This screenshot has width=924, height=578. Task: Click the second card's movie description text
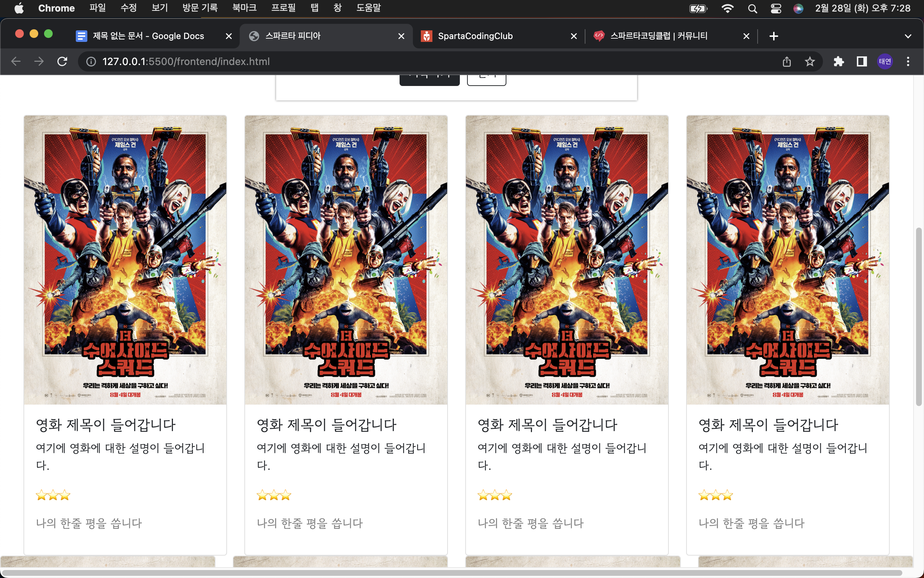341,456
